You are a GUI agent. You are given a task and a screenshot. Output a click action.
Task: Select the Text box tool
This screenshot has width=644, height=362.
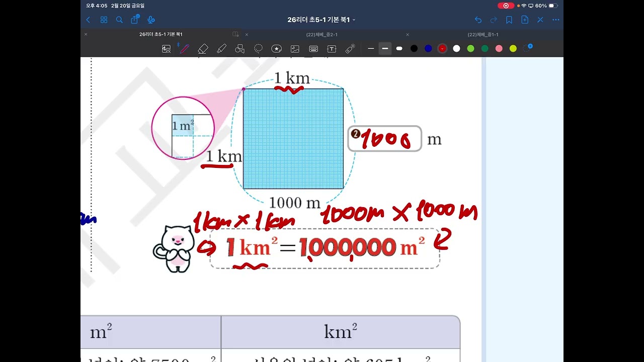[x=332, y=49]
